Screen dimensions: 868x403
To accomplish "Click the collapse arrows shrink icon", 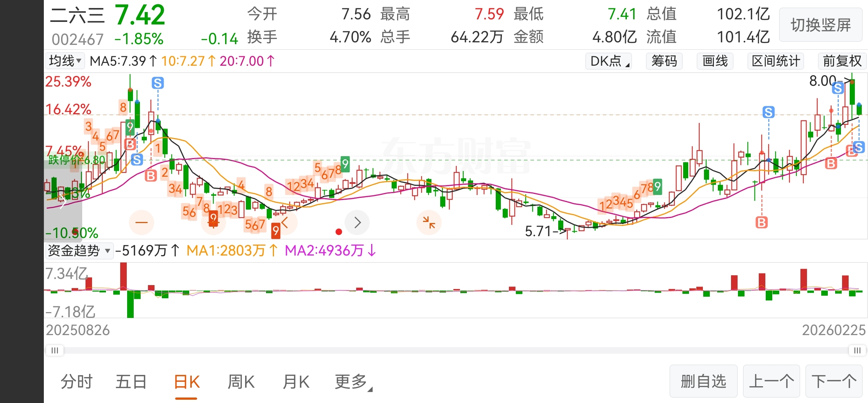I will point(429,222).
